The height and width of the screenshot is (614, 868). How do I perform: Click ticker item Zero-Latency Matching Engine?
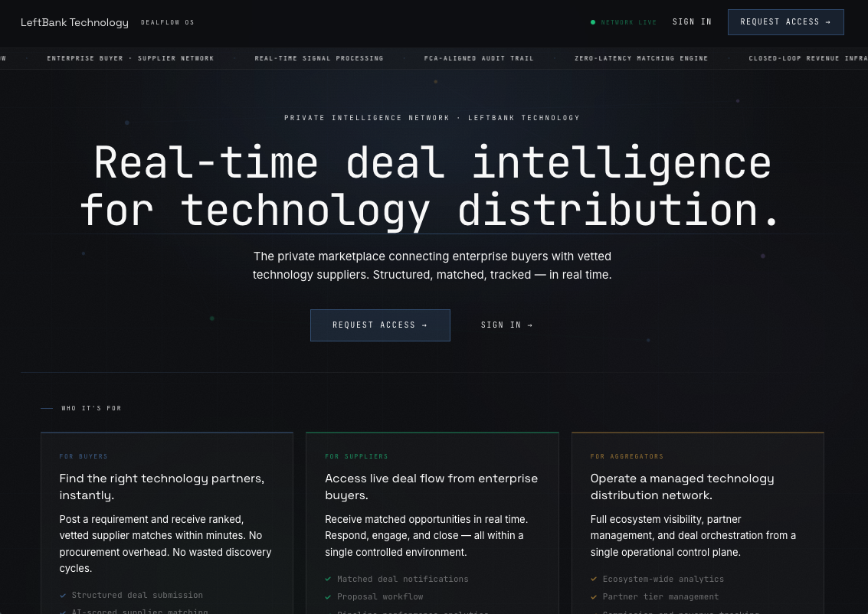641,58
